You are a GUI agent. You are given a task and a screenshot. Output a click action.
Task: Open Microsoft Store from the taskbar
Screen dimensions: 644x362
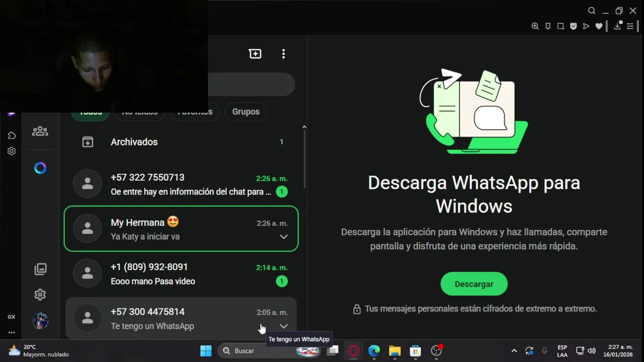415,351
